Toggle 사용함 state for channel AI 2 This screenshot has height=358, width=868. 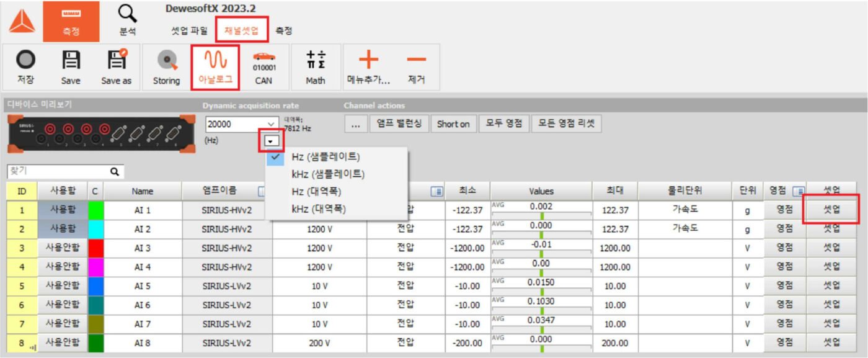coord(63,229)
